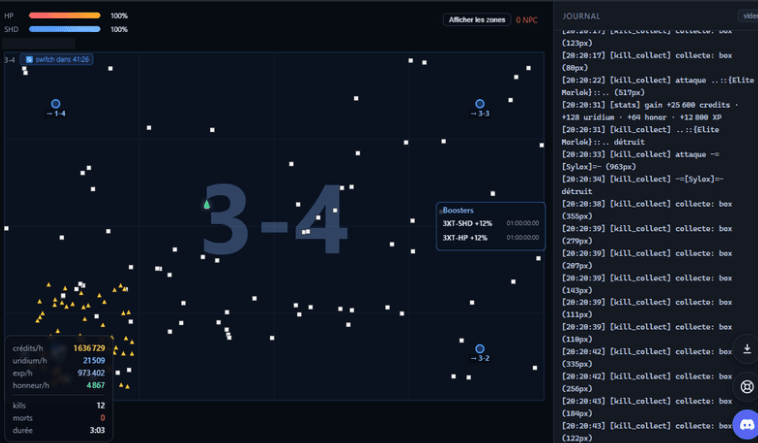Click the [20:20:31] stats gain credits log entry
This screenshot has height=443, width=758.
point(651,111)
